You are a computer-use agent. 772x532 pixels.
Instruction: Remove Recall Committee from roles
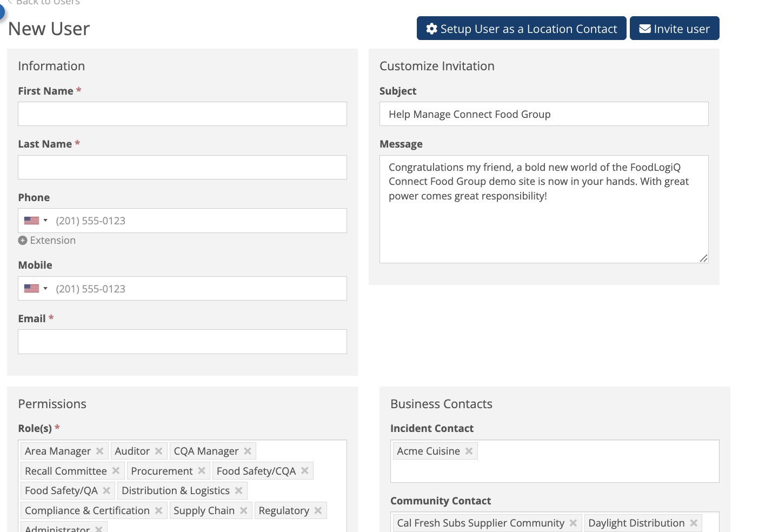116,471
